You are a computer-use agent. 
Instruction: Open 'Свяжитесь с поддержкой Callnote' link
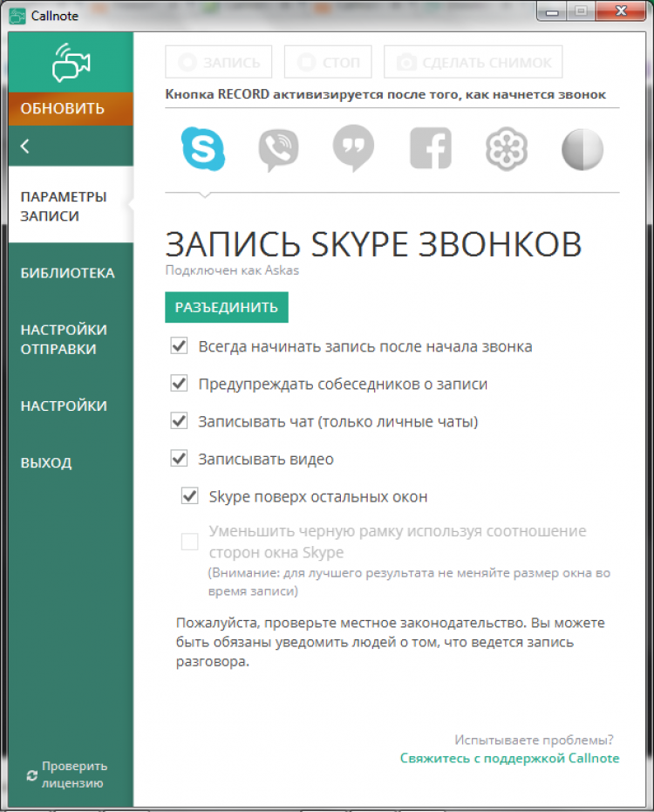coord(509,758)
